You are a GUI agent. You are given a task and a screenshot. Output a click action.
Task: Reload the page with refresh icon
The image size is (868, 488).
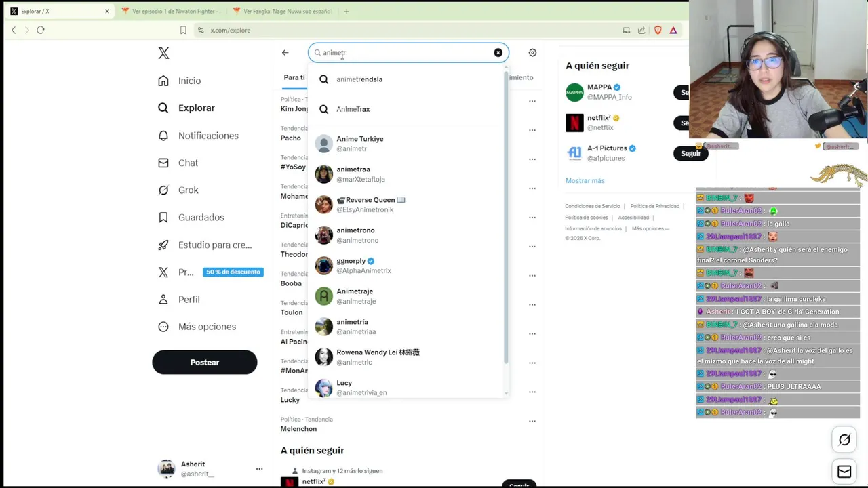41,30
